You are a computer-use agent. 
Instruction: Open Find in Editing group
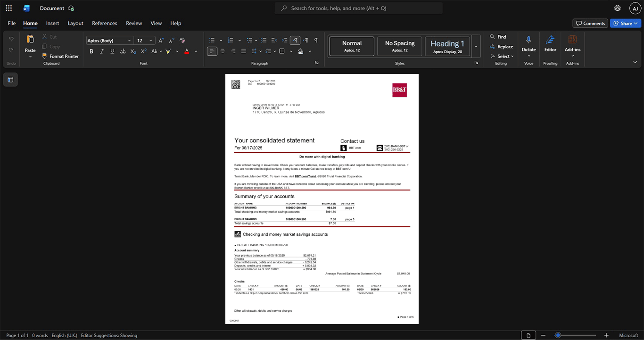point(498,37)
